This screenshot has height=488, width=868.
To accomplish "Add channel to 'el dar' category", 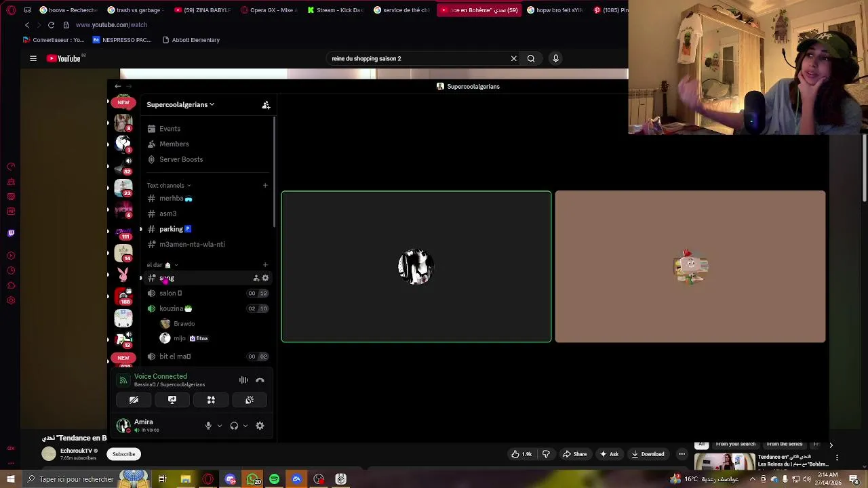I will (265, 265).
